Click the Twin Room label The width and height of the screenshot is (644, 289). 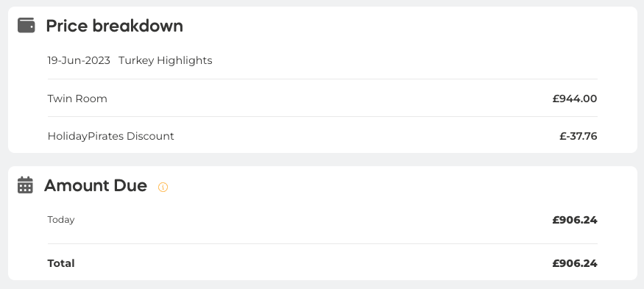pos(77,99)
